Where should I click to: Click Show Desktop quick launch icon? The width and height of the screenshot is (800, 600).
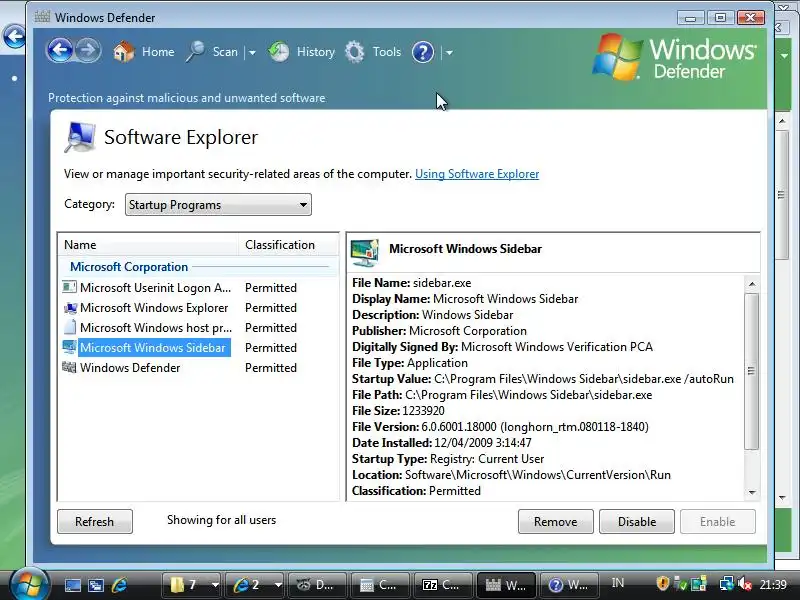[72, 585]
